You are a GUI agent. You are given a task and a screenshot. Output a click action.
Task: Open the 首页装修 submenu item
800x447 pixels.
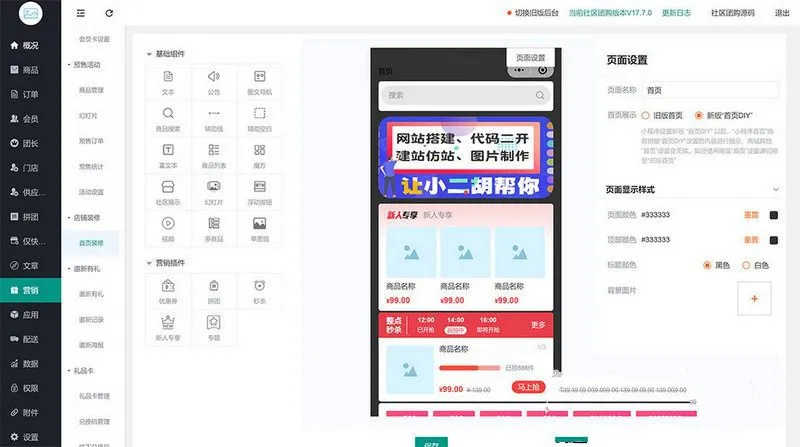91,243
